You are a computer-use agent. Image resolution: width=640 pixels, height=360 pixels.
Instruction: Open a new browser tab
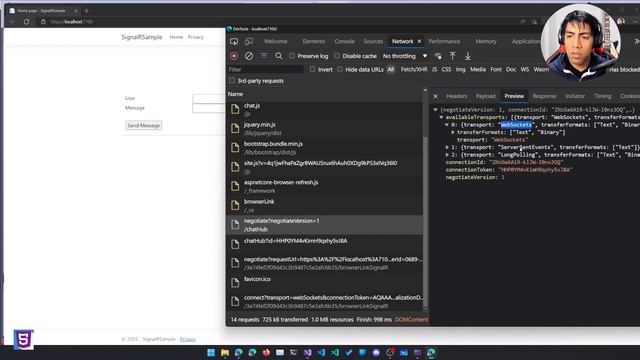click(x=86, y=11)
